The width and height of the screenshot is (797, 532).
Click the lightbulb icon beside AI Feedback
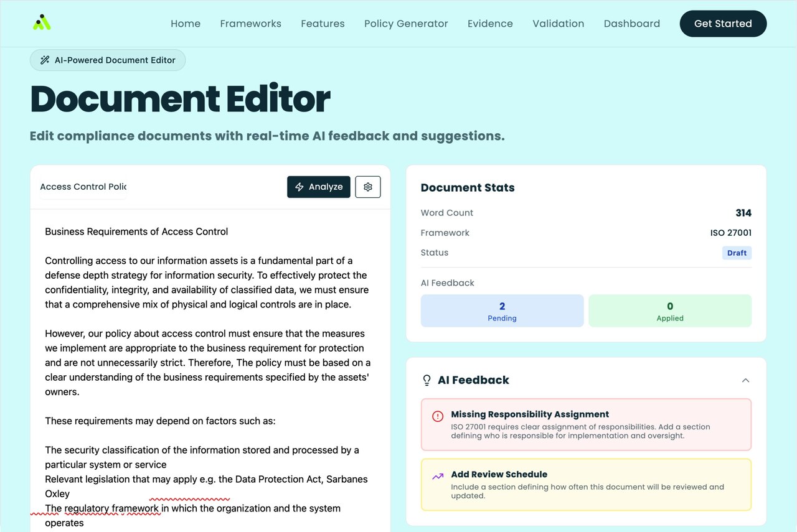click(x=427, y=380)
